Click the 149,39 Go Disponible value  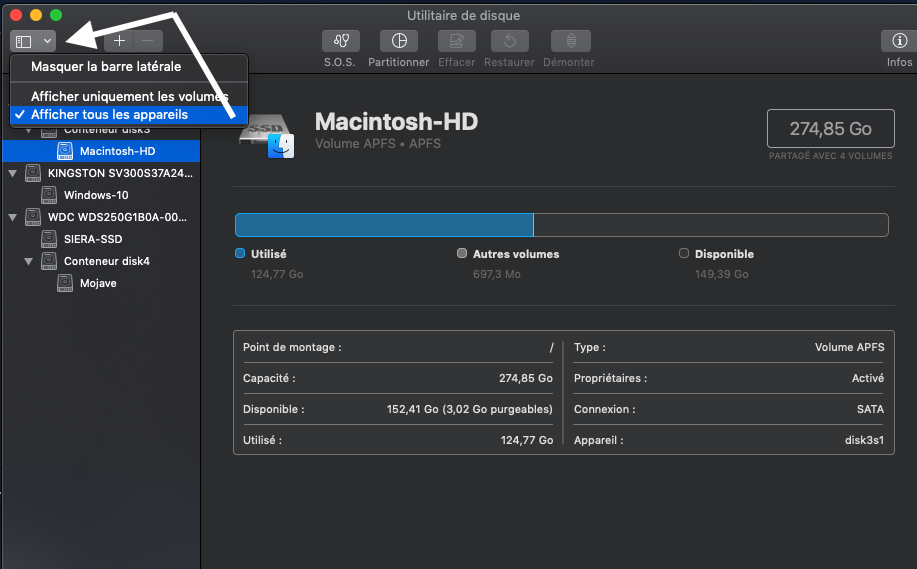pyautogui.click(x=722, y=274)
